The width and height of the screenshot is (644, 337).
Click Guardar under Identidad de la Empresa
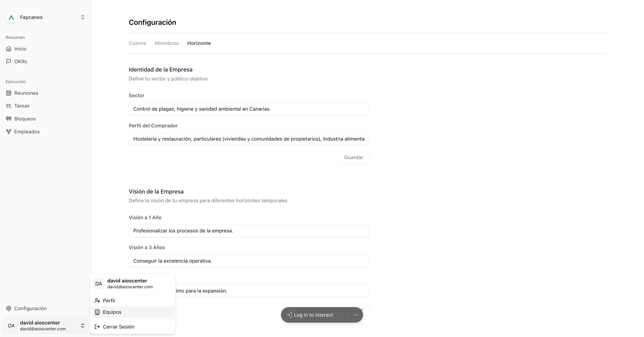[354, 157]
